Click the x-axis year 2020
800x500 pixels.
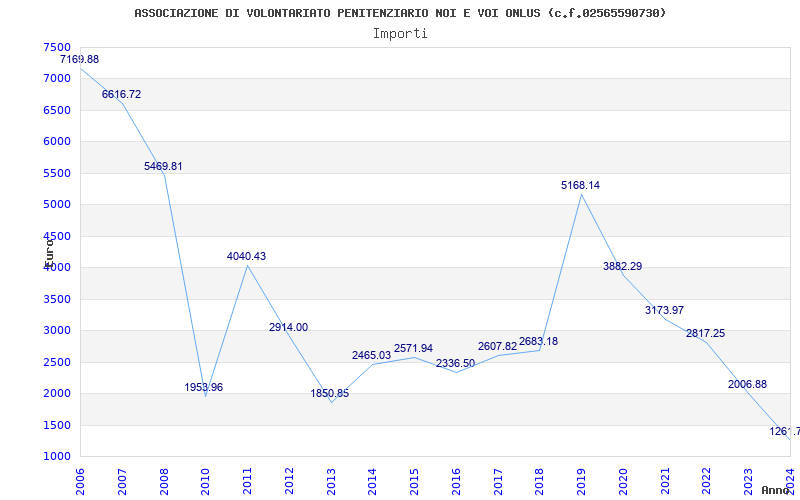tap(623, 482)
